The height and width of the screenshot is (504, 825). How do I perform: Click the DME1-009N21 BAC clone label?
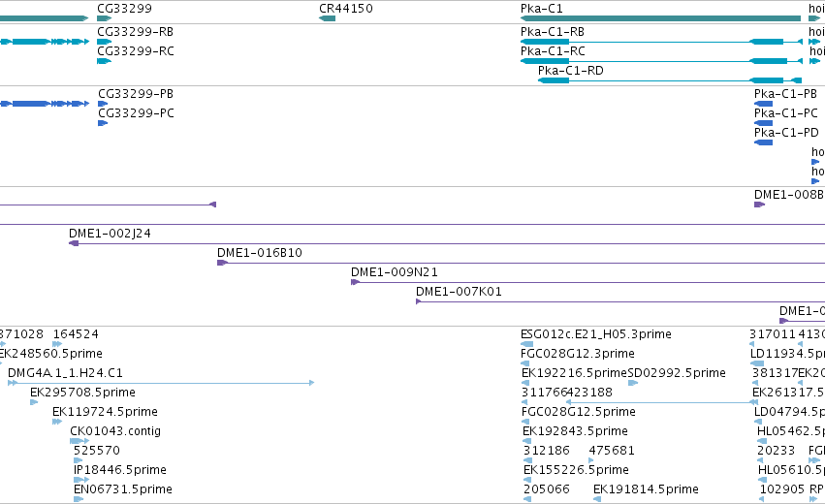tap(395, 272)
